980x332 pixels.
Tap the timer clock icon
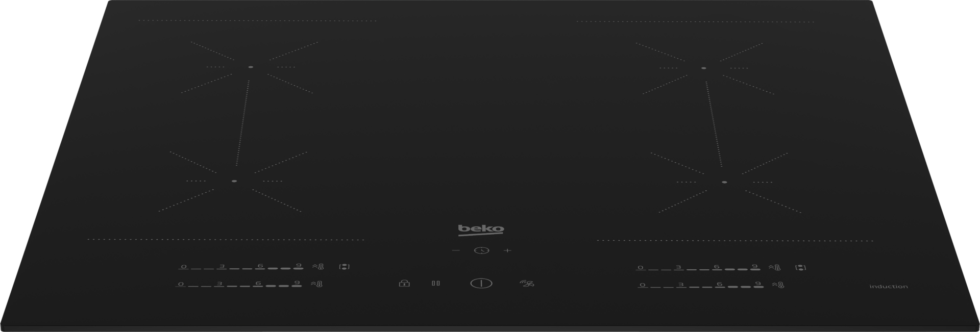481,250
